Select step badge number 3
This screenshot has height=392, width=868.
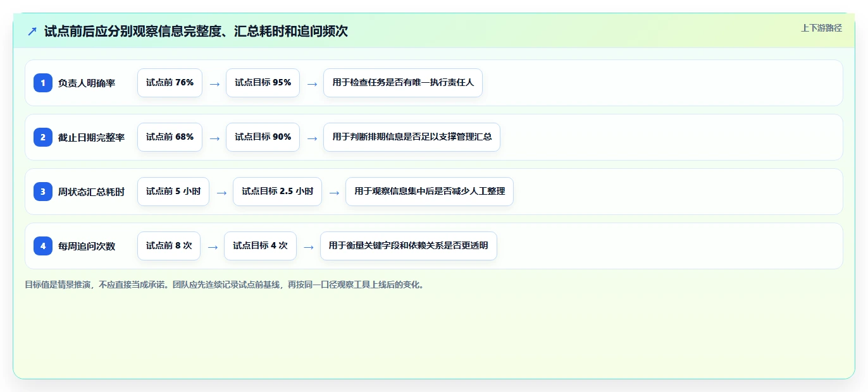coord(43,192)
